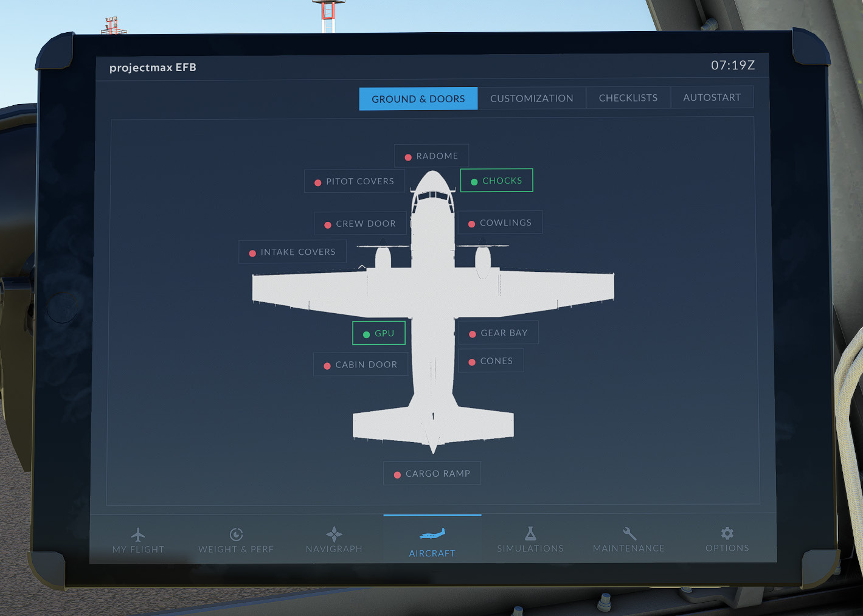Switch to the Autostart tab
Image resolution: width=863 pixels, height=616 pixels.
712,97
